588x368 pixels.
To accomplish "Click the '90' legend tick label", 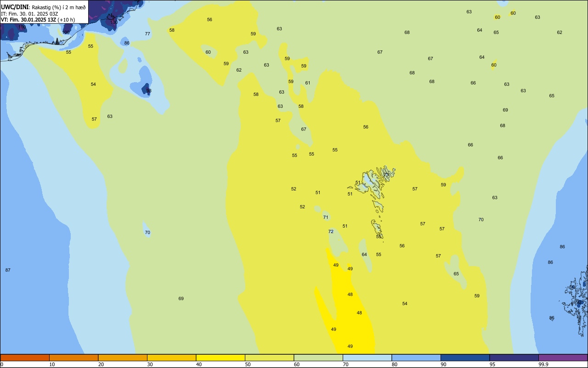I will pos(443,364).
